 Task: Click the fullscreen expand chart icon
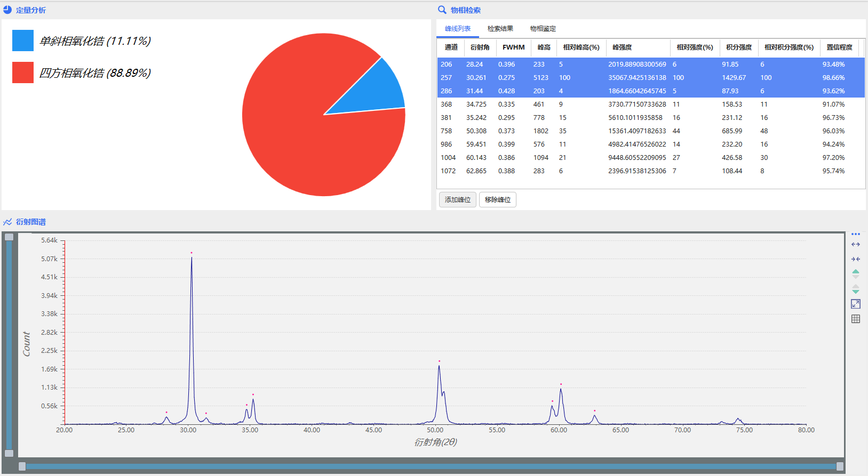pos(856,304)
